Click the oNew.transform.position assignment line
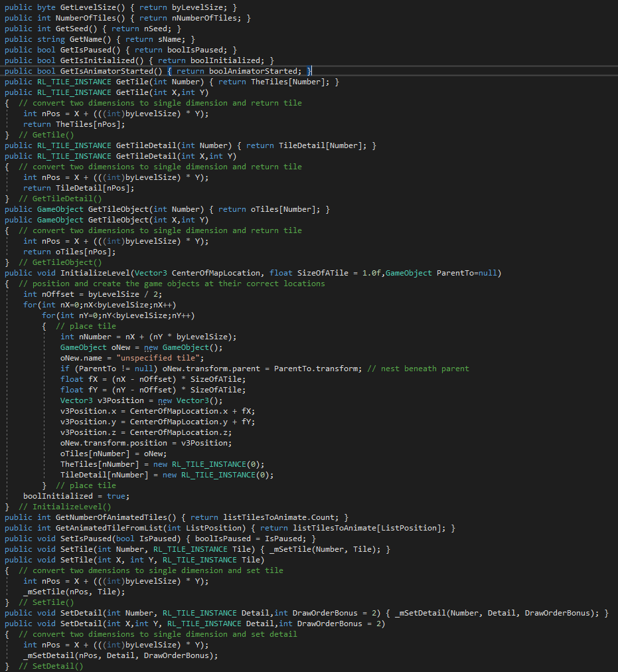Viewport: 618px width, 672px height. click(x=146, y=443)
